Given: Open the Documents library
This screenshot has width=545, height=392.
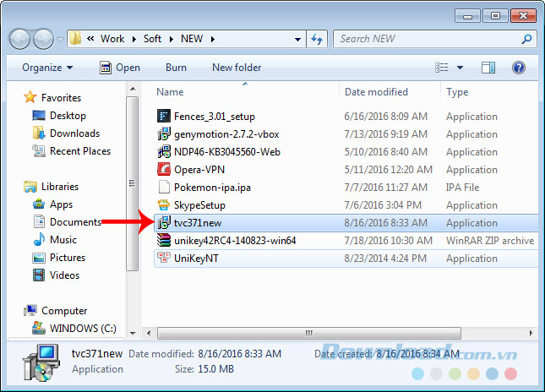Looking at the screenshot, I should point(75,221).
